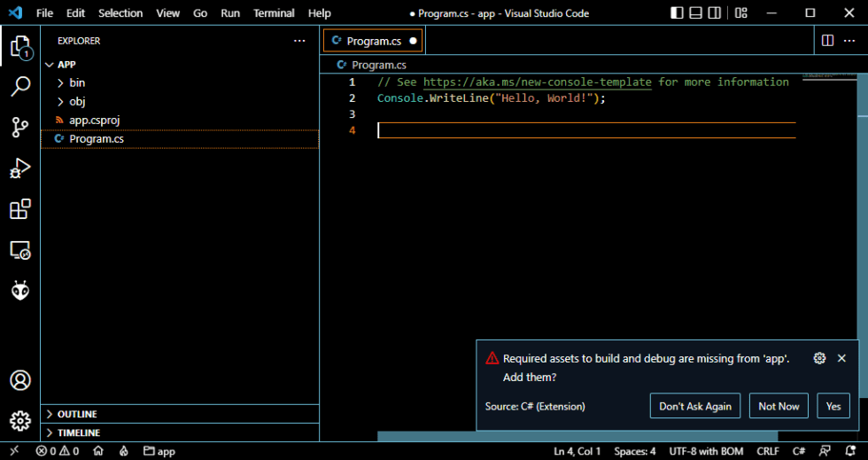Go to line via Ln 4, Col 1
Screen dimensions: 868x460
[577, 451]
